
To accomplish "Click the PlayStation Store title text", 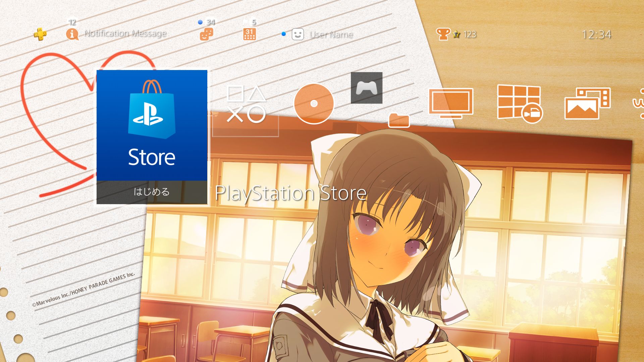I will point(290,193).
